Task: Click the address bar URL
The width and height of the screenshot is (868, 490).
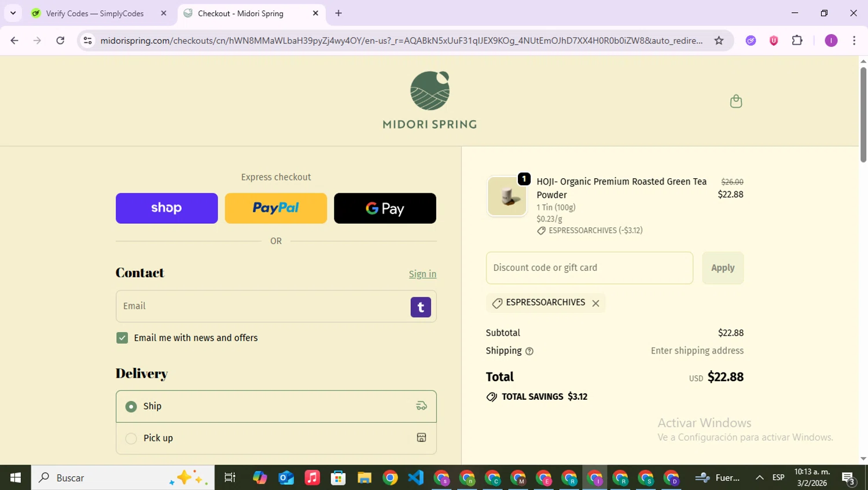Action: 402,40
